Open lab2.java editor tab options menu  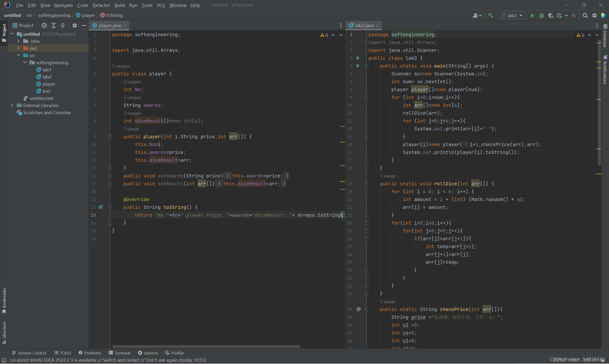(x=597, y=25)
